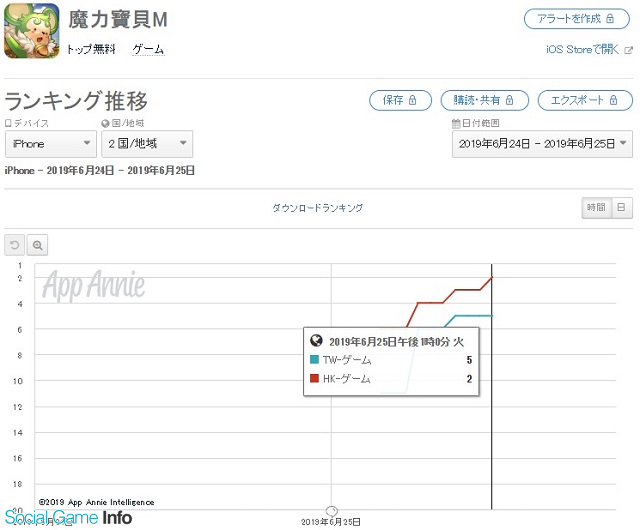Expand the 2 国/地域 country selector
Image resolution: width=640 pixels, height=530 pixels.
tap(147, 144)
